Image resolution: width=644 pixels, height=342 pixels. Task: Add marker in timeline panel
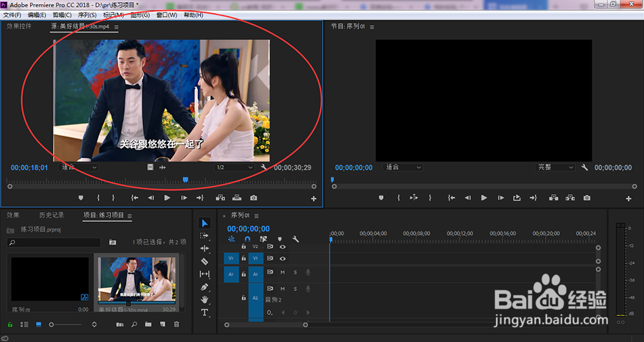tap(280, 239)
